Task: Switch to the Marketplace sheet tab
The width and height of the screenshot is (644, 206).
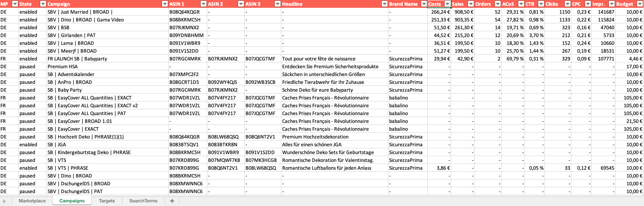Action: click(x=32, y=201)
